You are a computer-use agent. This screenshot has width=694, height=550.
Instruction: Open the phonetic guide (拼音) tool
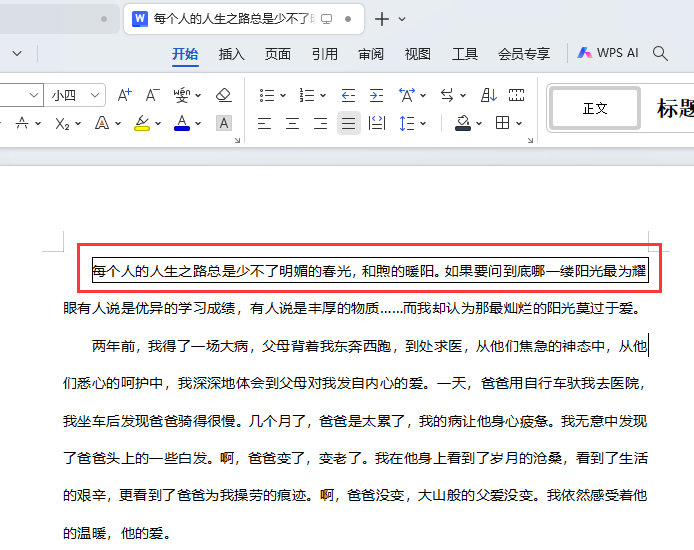click(x=181, y=95)
